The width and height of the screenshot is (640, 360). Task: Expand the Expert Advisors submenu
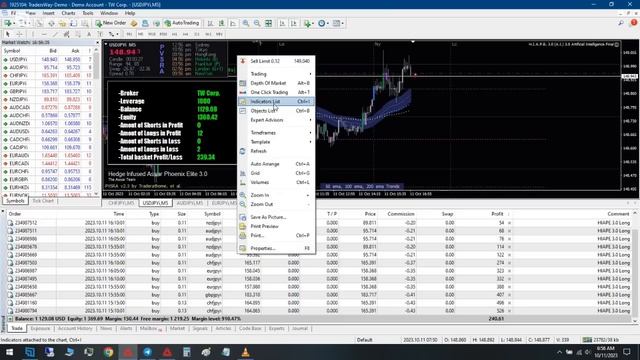click(276, 120)
